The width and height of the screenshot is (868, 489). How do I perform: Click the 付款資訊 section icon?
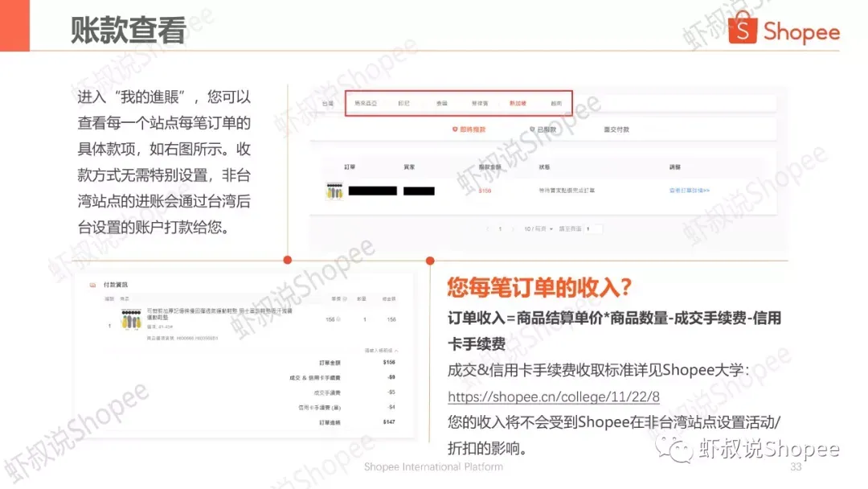point(92,285)
